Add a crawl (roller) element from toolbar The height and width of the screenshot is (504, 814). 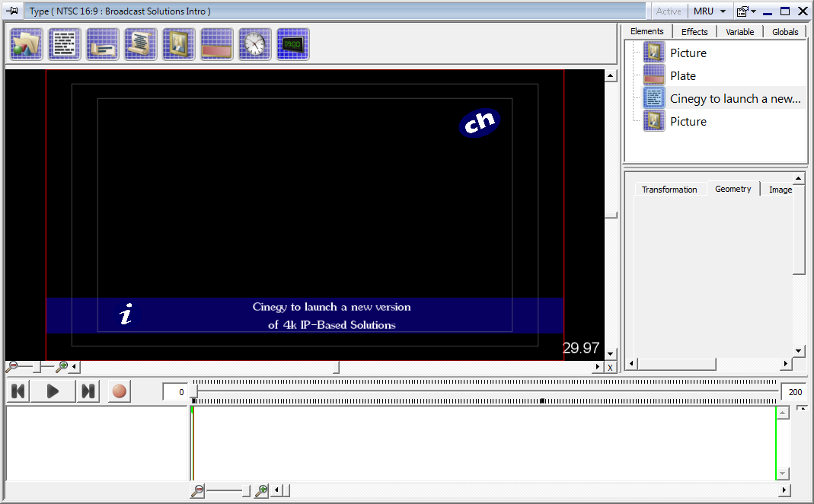(x=103, y=45)
